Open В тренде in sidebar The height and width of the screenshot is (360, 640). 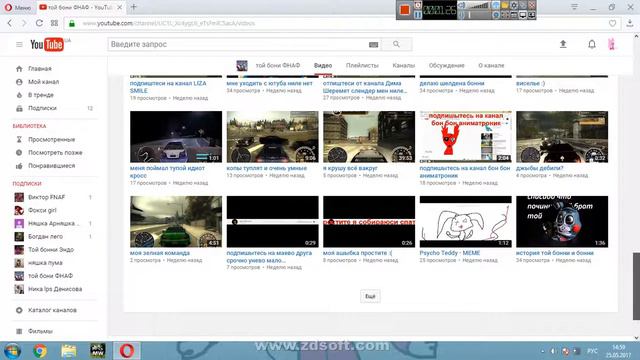pyautogui.click(x=40, y=95)
